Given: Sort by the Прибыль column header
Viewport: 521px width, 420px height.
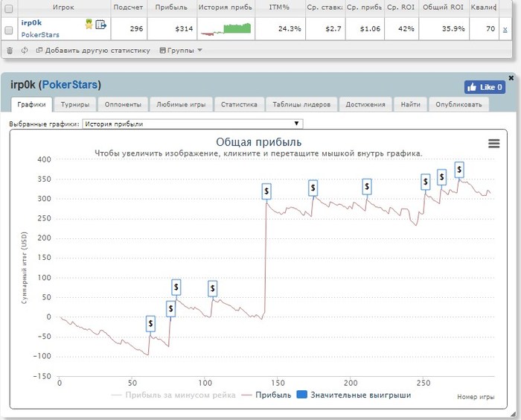Looking at the screenshot, I should click(171, 7).
